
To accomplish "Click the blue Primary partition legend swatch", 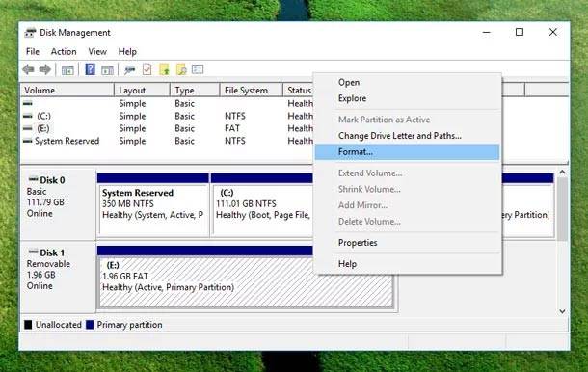I will pyautogui.click(x=90, y=325).
